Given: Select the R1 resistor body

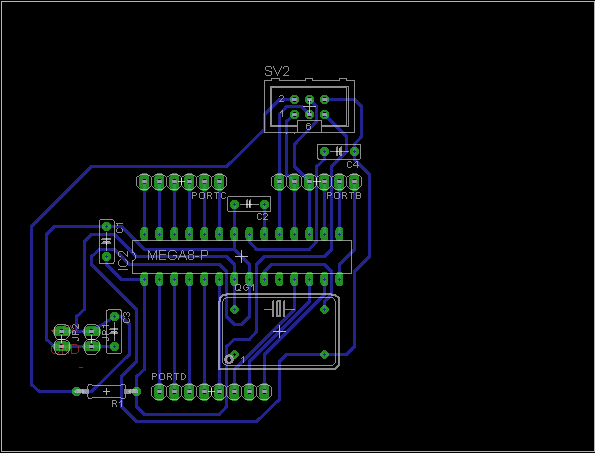Looking at the screenshot, I should tap(106, 391).
